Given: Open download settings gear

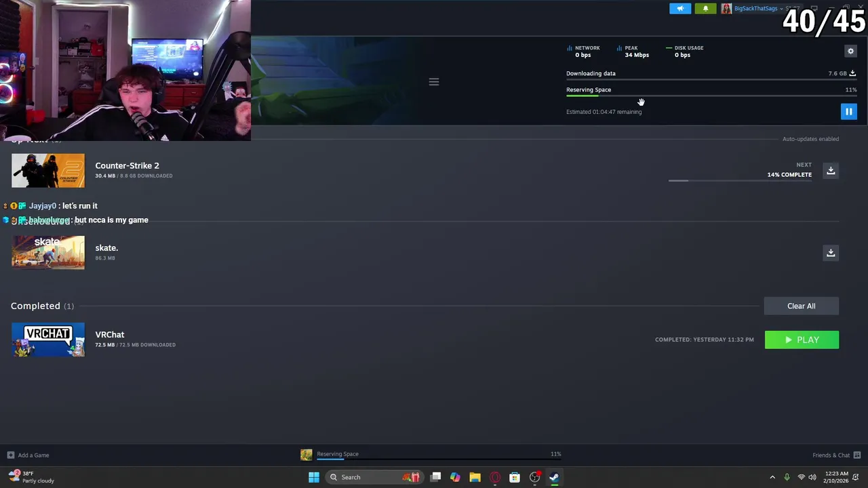Looking at the screenshot, I should [850, 51].
